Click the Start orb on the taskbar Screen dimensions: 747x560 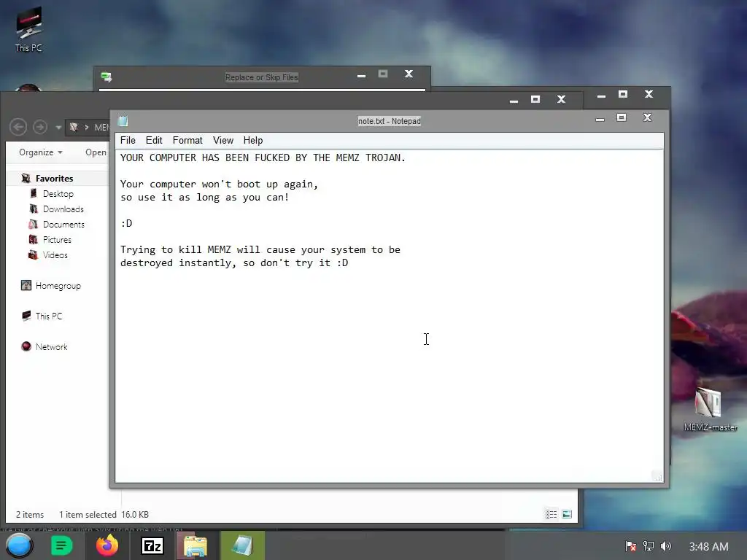tap(19, 545)
